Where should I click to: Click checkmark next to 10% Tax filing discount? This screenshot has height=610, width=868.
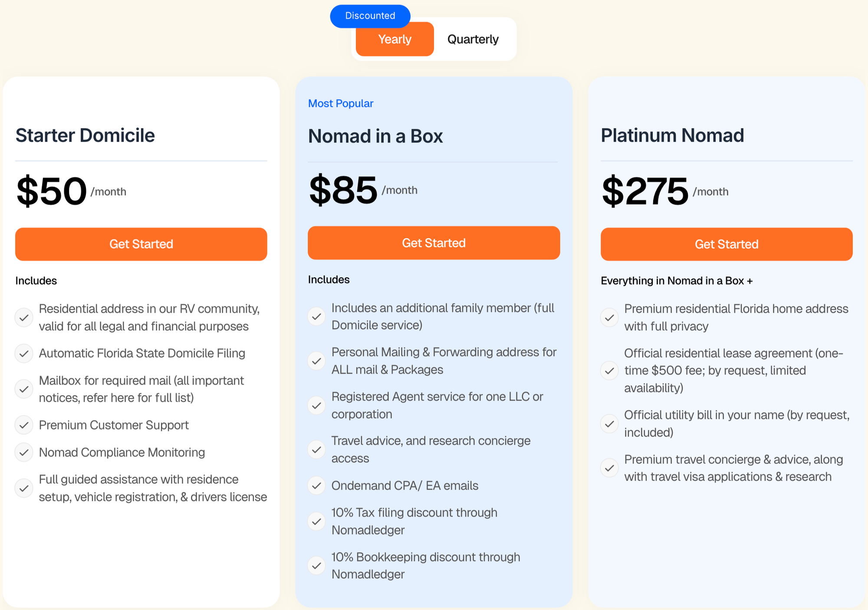[317, 521]
